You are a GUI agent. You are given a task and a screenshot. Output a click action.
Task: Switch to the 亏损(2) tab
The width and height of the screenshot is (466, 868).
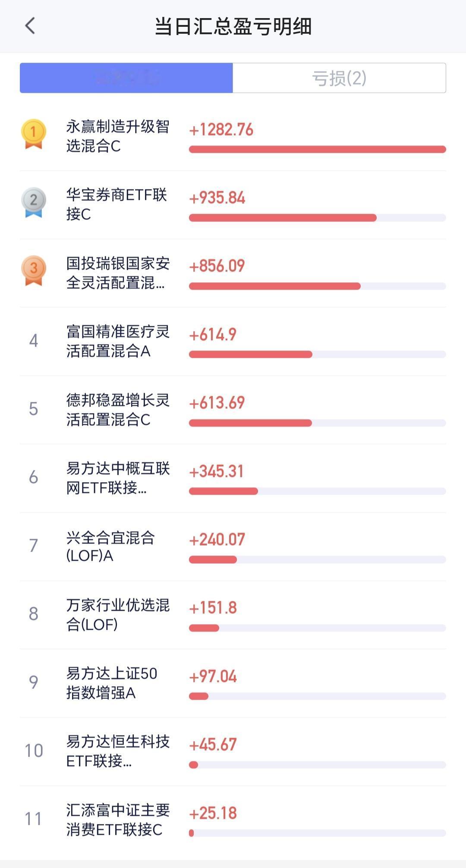(x=339, y=78)
